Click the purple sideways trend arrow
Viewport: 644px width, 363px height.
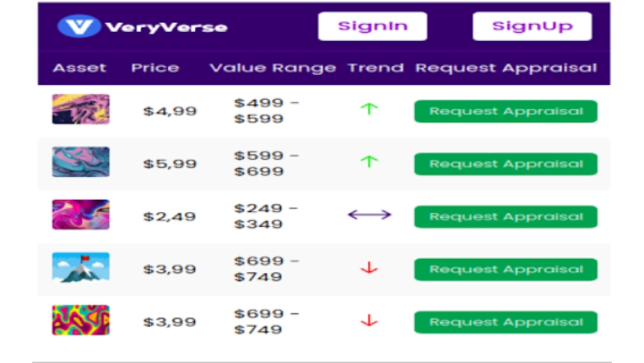click(x=369, y=215)
